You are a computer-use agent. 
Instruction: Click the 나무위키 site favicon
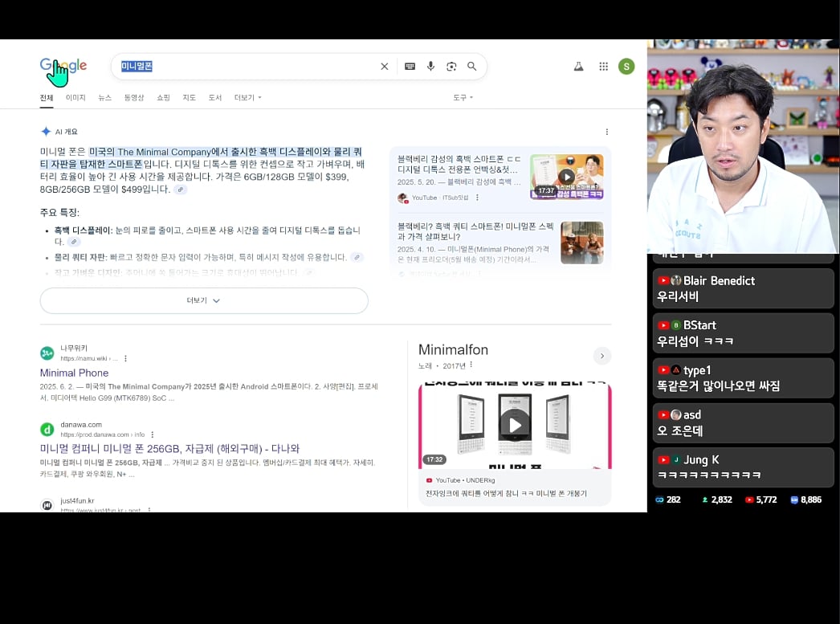tap(47, 353)
